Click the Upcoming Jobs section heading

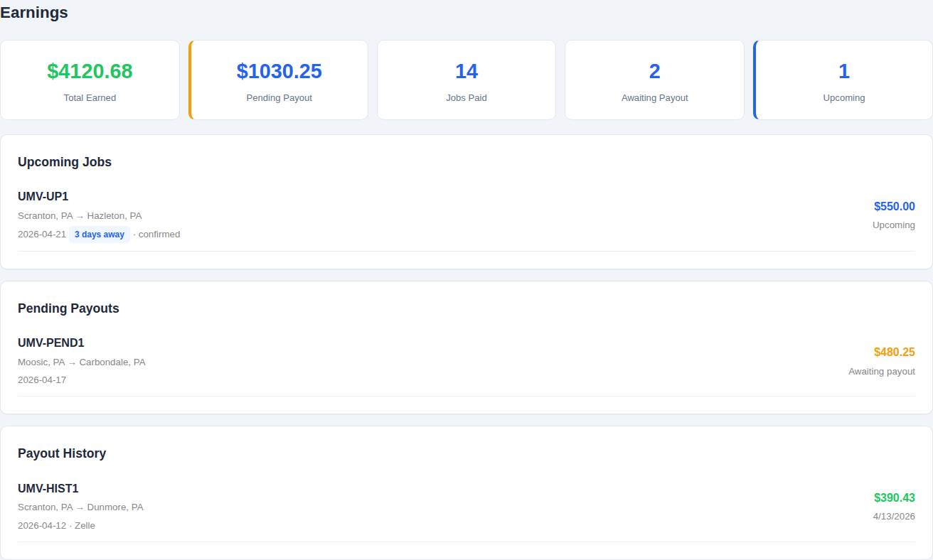point(65,162)
